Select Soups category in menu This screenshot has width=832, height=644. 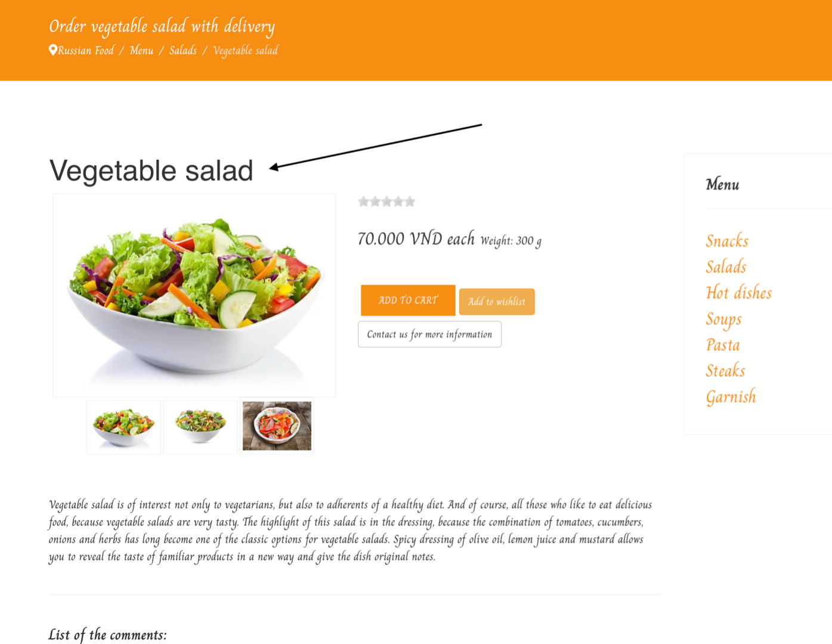click(x=723, y=319)
